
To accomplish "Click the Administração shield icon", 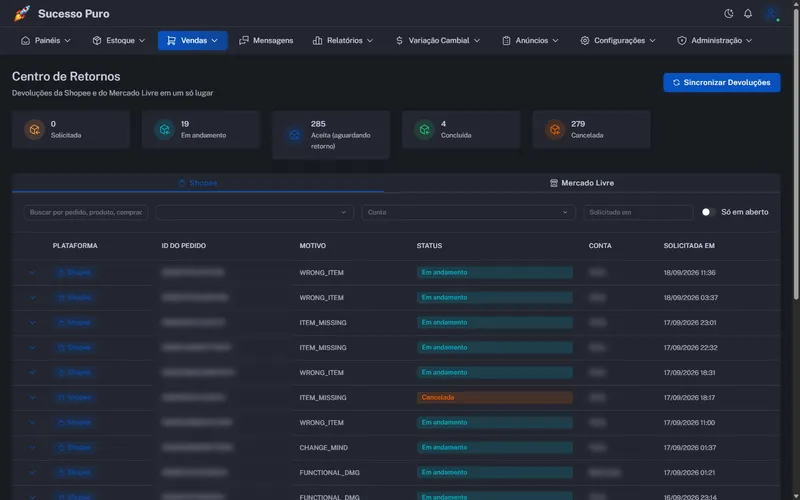I will click(682, 40).
